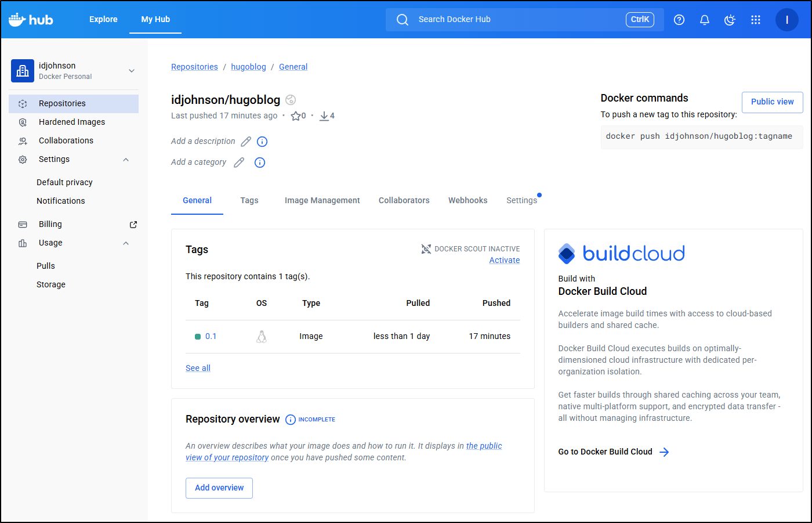Expand the idjohnson account dropdown
This screenshot has height=523, width=812.
point(132,71)
